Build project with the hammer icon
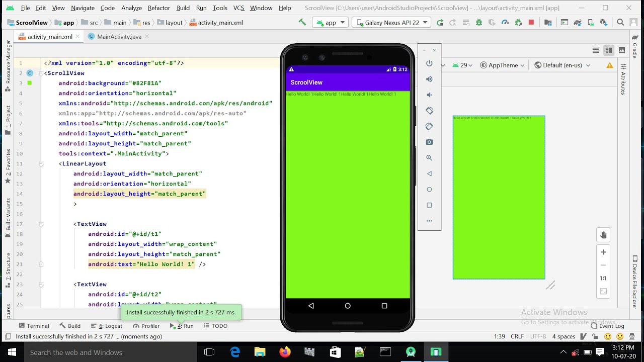644x362 pixels. tap(302, 23)
